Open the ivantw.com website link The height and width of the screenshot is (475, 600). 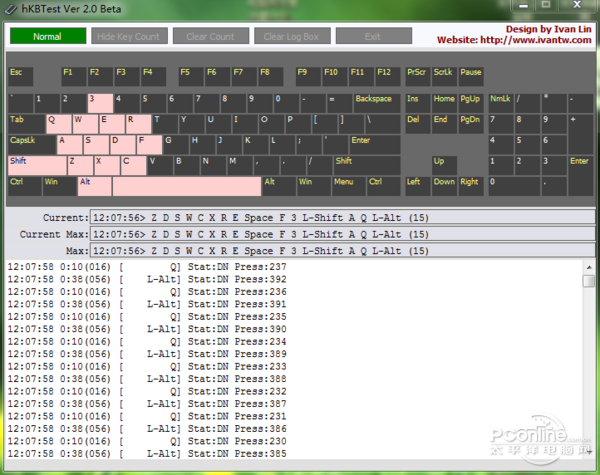[x=516, y=40]
